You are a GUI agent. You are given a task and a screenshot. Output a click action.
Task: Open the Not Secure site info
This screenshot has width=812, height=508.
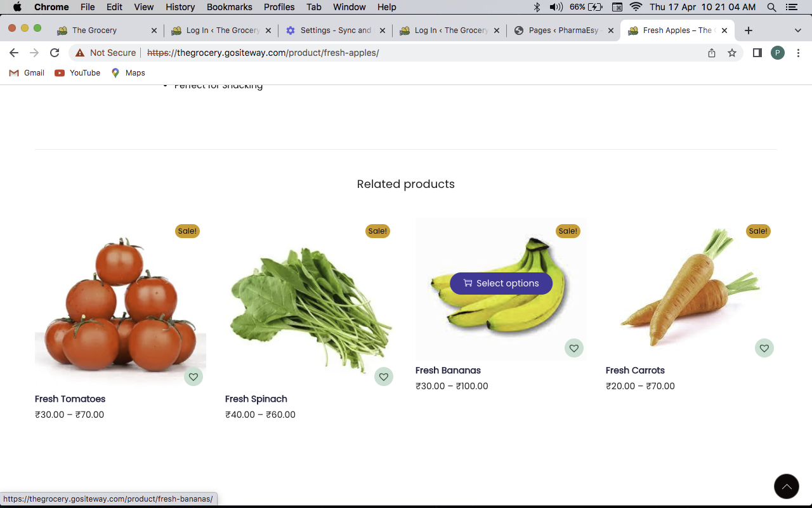tap(106, 53)
